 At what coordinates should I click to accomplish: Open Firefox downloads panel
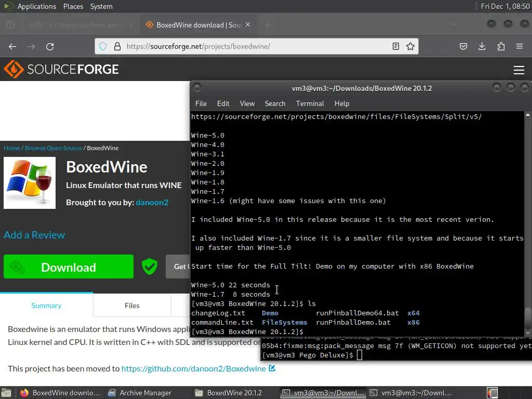tap(482, 46)
